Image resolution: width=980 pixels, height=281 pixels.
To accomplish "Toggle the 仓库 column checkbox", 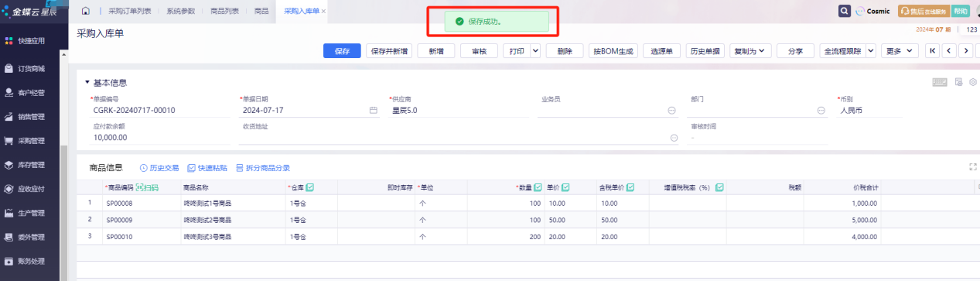I will click(309, 187).
